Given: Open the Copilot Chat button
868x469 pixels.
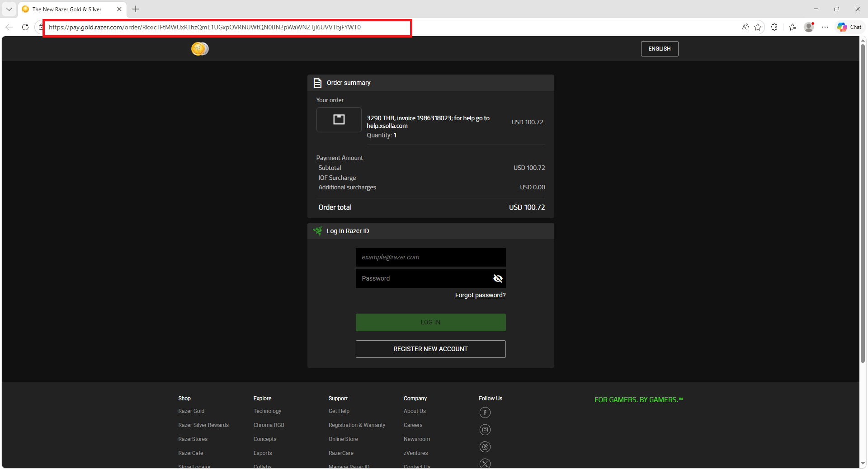Looking at the screenshot, I should click(x=849, y=27).
